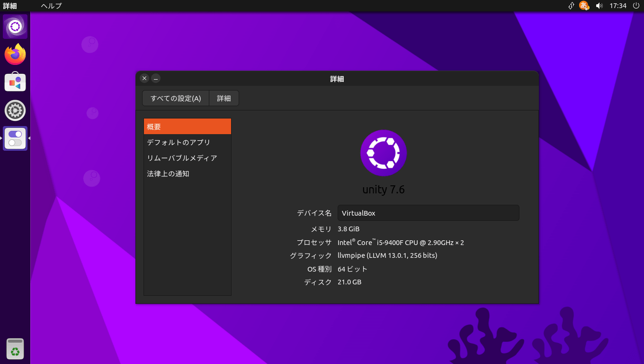Click the toggle-switch settings icon in launcher
Screen dimensions: 644x364
pos(15,138)
